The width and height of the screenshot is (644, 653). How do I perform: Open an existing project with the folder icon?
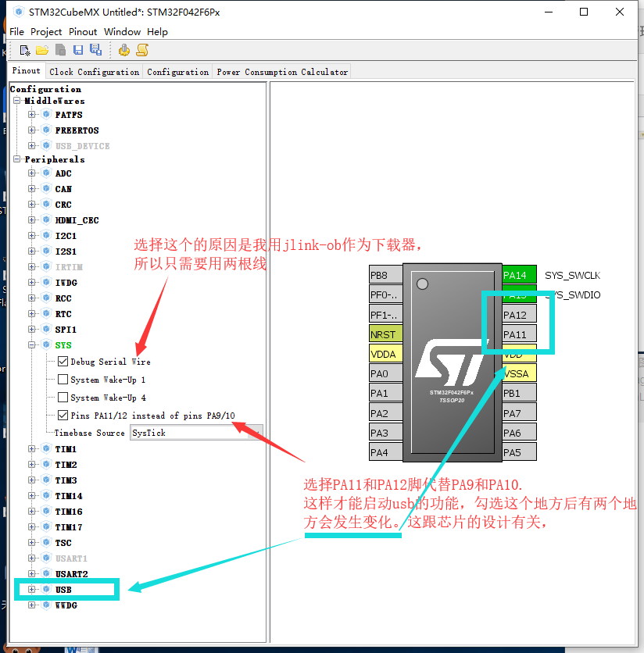tap(42, 48)
